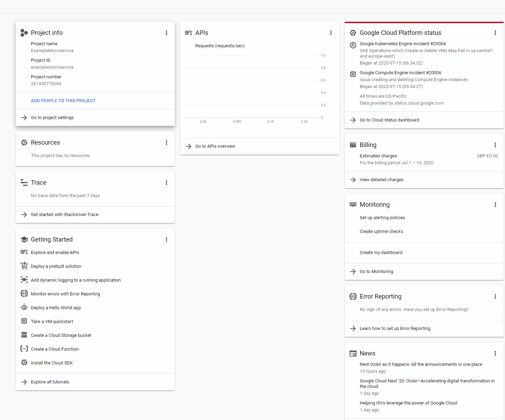Image resolution: width=505 pixels, height=420 pixels.
Task: Open the Project info overflow menu
Action: (x=166, y=32)
